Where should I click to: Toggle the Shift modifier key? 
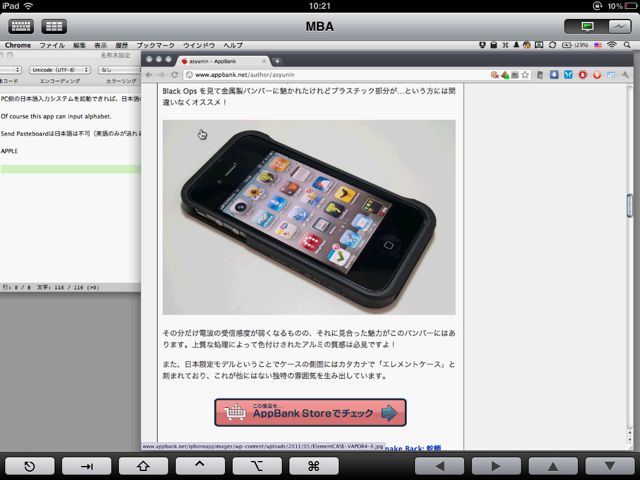point(143,466)
